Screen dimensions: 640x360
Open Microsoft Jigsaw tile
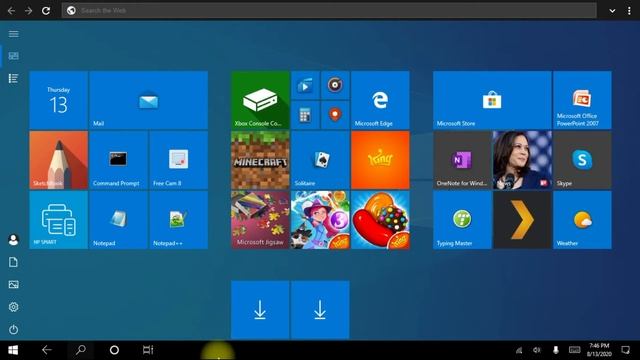tap(260, 220)
